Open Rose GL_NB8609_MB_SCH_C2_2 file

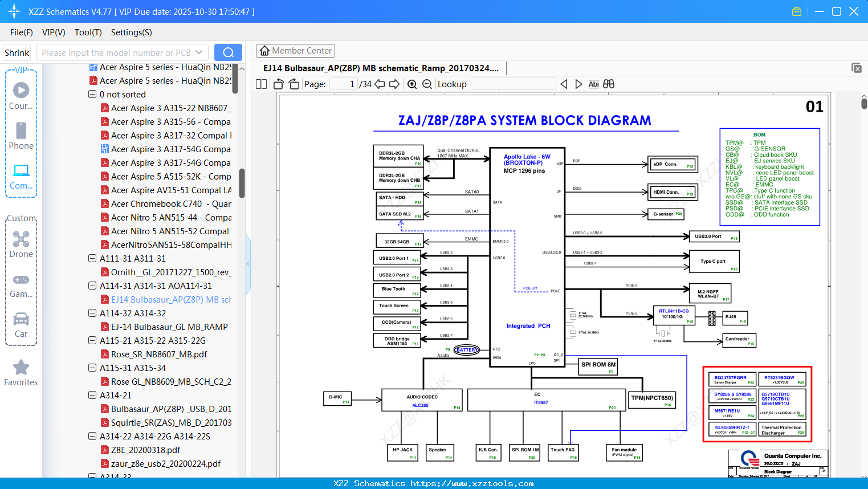click(166, 382)
